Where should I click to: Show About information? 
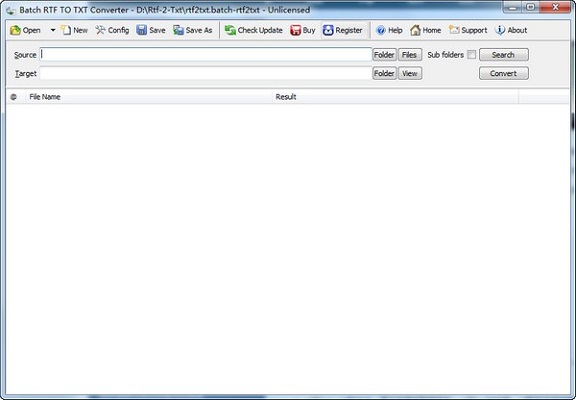(x=511, y=30)
